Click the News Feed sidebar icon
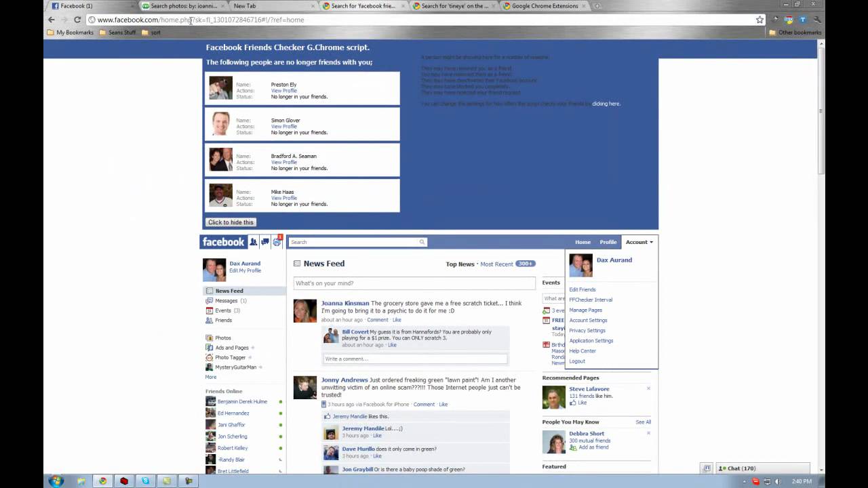 tap(210, 291)
